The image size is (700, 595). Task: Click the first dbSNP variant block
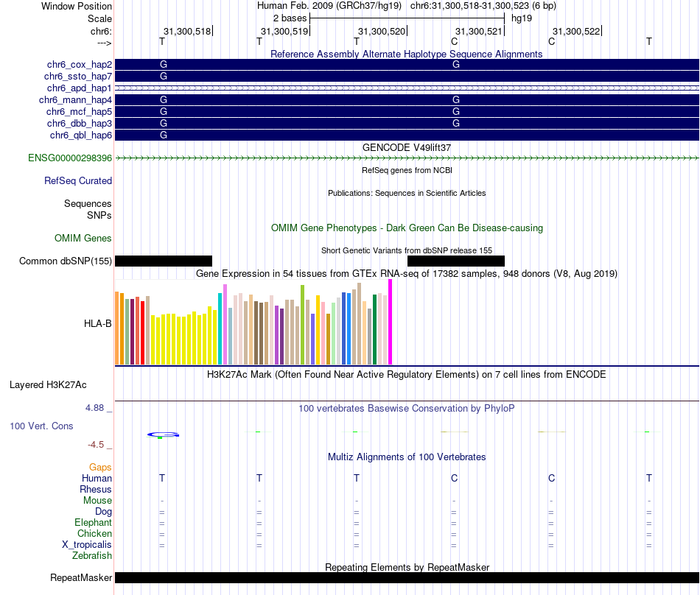pyautogui.click(x=164, y=261)
